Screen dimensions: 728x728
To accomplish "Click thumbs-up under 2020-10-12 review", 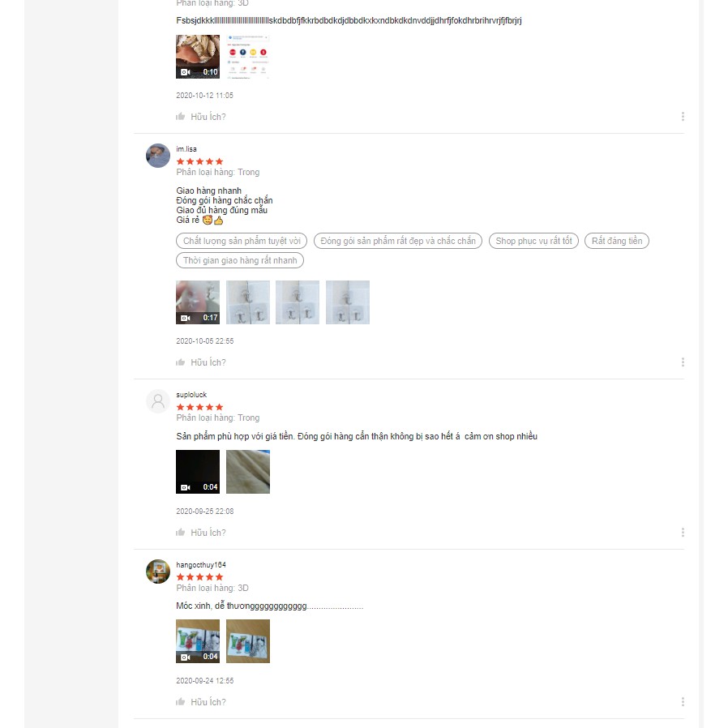I will [181, 116].
